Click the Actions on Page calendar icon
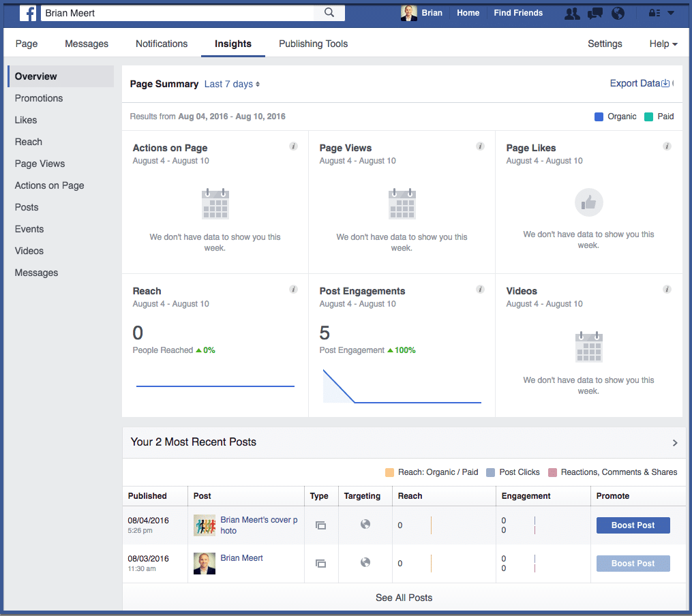Image resolution: width=692 pixels, height=616 pixels. pyautogui.click(x=215, y=204)
